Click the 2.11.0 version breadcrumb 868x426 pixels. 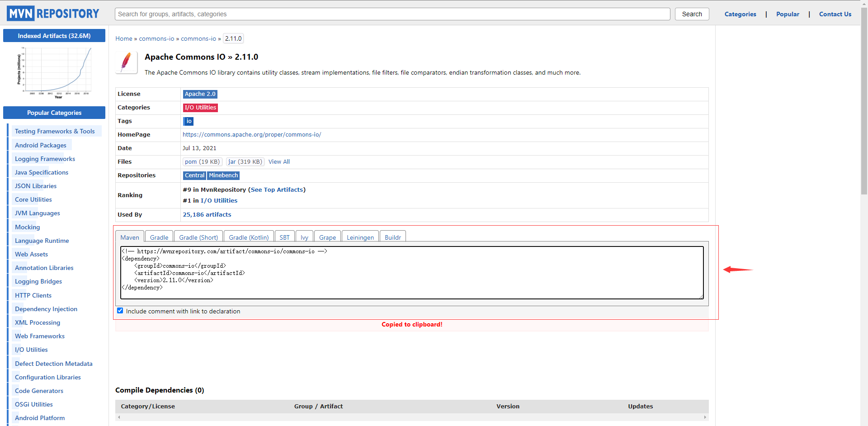point(233,38)
